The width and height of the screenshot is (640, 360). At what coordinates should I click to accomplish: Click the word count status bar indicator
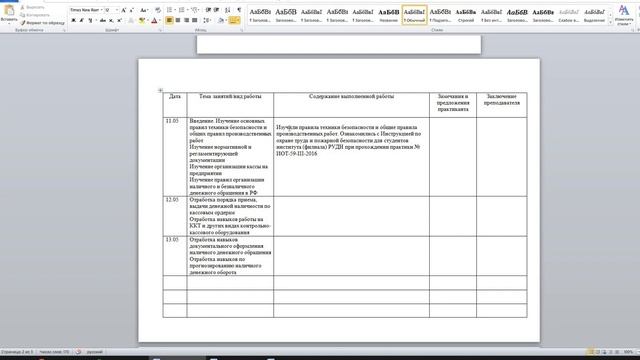tap(54, 352)
